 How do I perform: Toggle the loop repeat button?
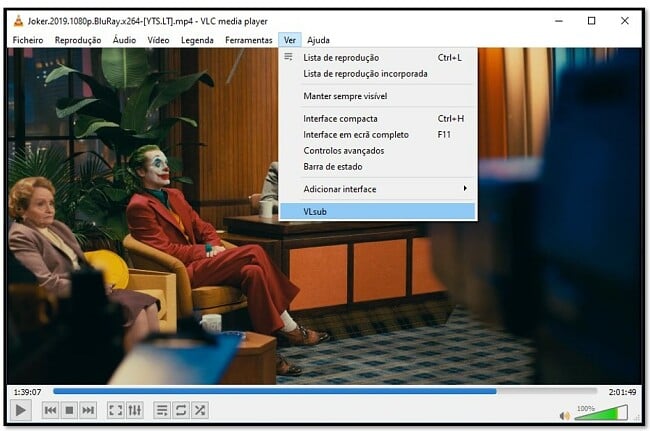pyautogui.click(x=181, y=410)
